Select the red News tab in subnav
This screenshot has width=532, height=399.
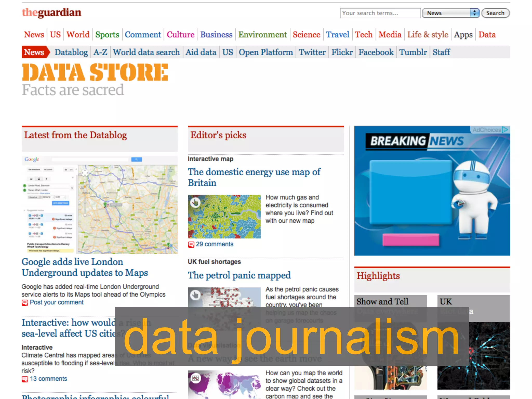pyautogui.click(x=35, y=52)
